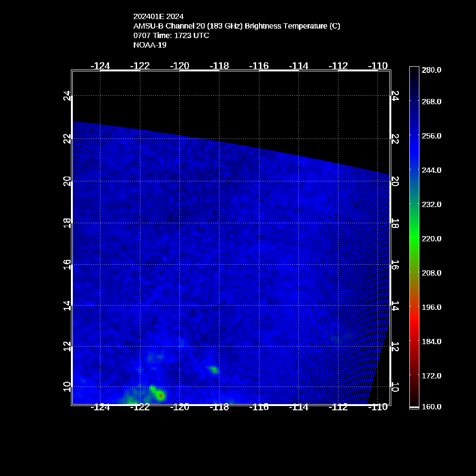Click the -110 label on the bottom axis

[x=379, y=407]
